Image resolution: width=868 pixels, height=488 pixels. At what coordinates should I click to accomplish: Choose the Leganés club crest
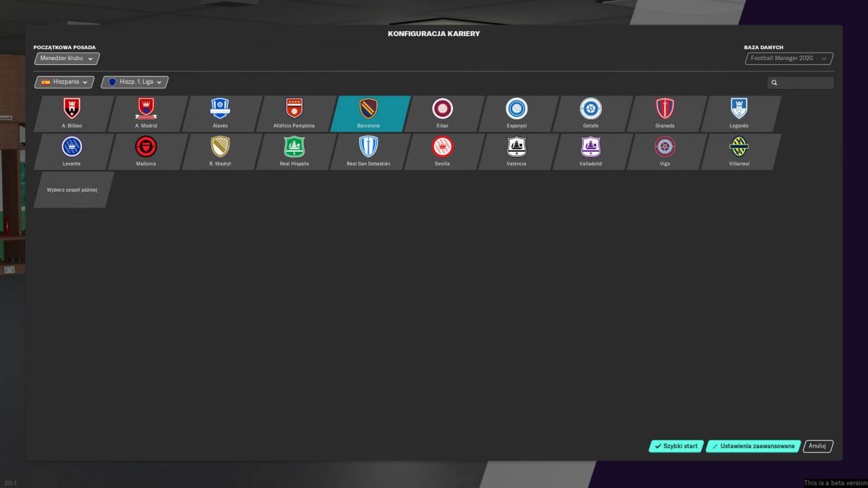coord(739,108)
